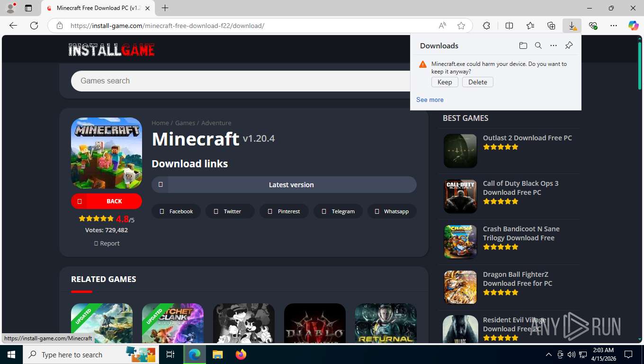Image resolution: width=644 pixels, height=364 pixels.
Task: Click See more in Downloads panel
Action: coord(430,100)
